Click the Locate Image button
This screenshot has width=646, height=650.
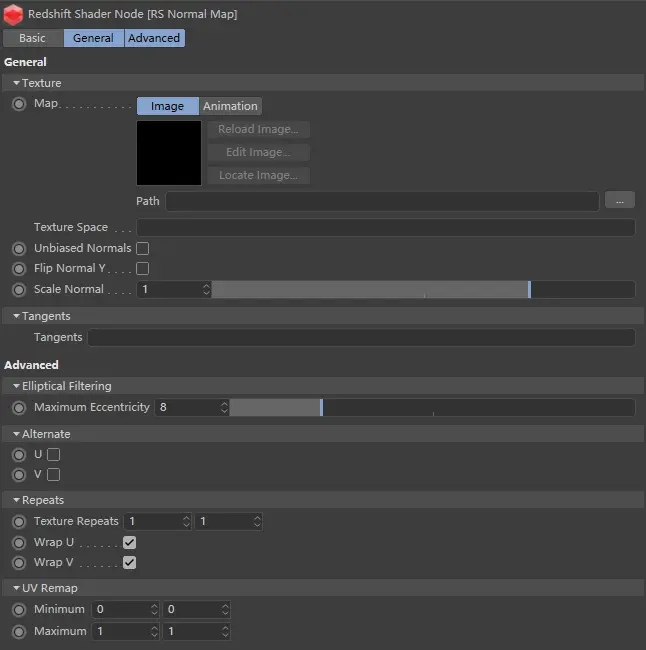258,175
